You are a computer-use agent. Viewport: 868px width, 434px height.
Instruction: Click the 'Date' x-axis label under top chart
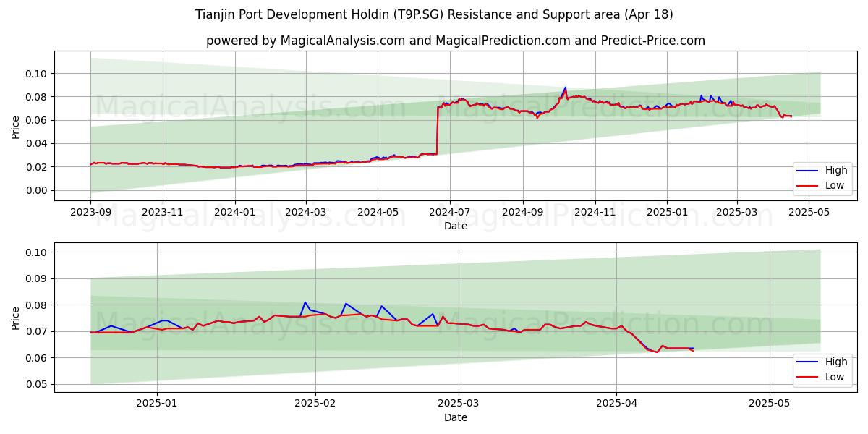pyautogui.click(x=456, y=226)
